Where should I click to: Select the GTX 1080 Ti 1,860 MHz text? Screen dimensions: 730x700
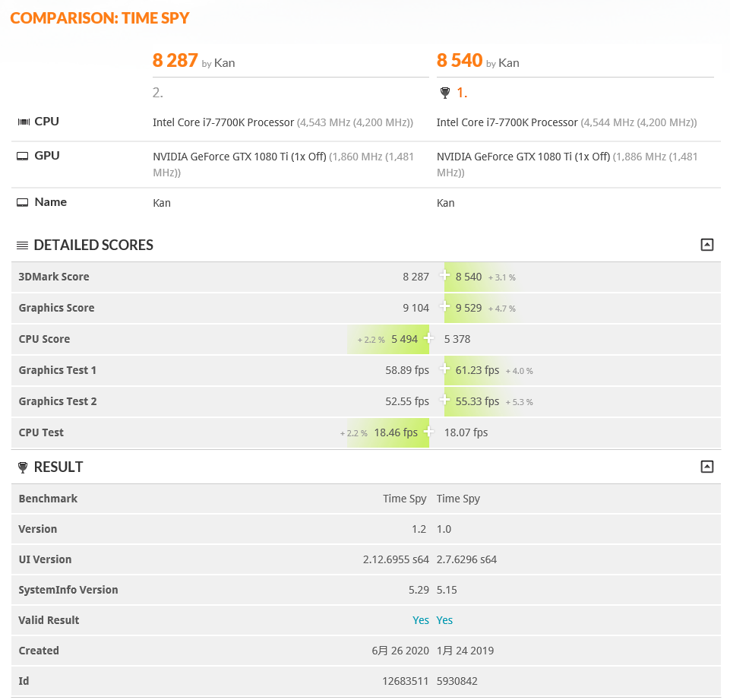(283, 164)
